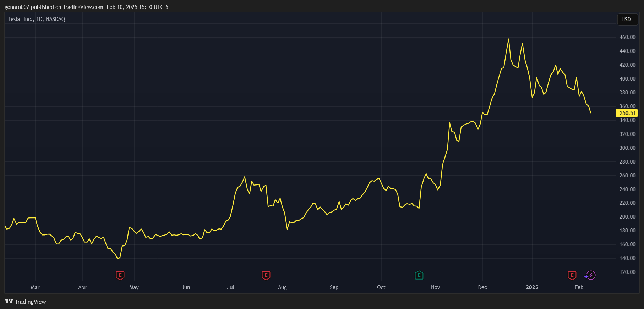Click the 120.00 price axis label
Viewport: 644px width, 309px height.
(x=627, y=272)
